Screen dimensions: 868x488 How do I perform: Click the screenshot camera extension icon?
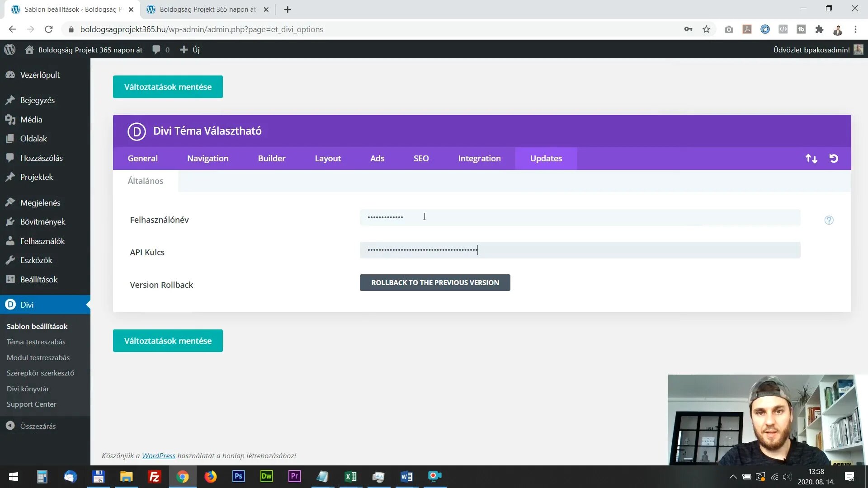pos(729,29)
